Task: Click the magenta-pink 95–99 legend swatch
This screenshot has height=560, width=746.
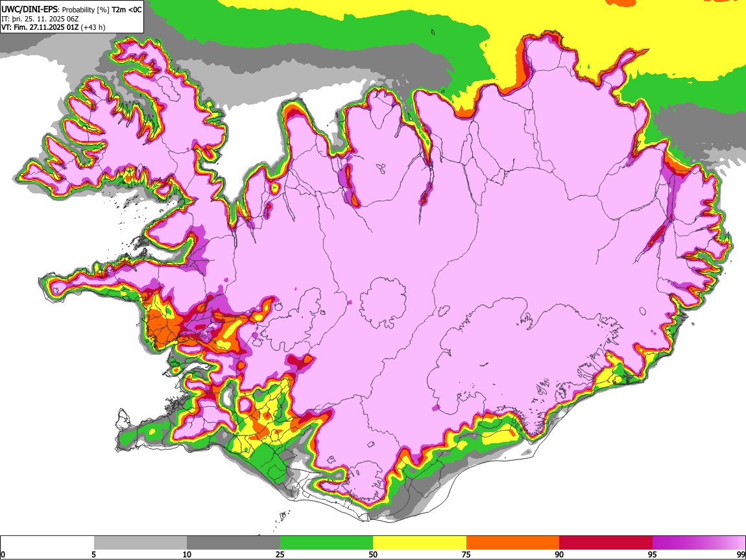Action: pos(699,543)
